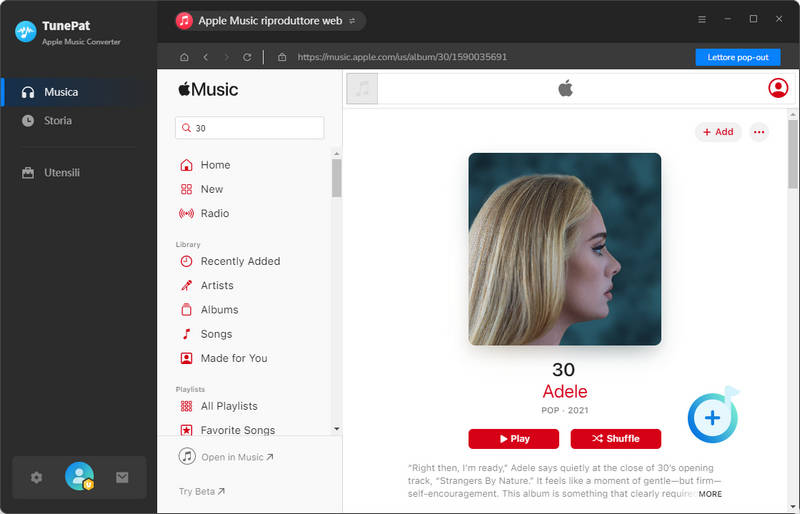Click the now-playing music note thumbnail
Image resolution: width=800 pixels, height=514 pixels.
pos(362,89)
